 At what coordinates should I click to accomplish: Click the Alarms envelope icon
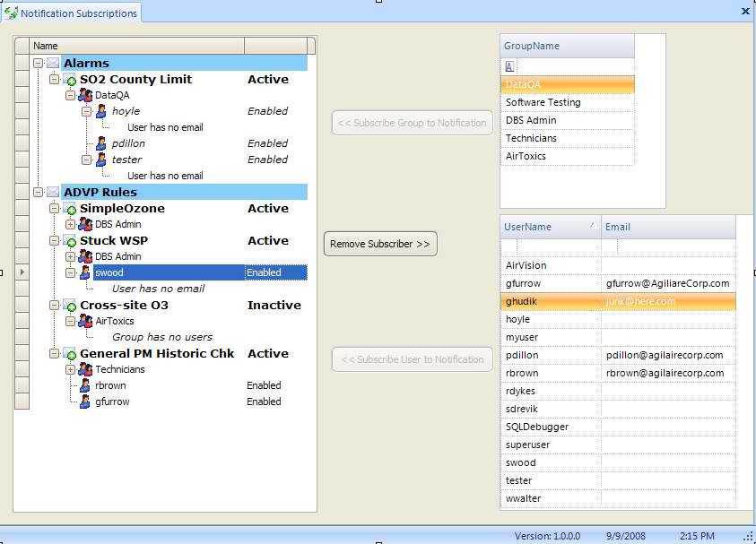coord(53,63)
